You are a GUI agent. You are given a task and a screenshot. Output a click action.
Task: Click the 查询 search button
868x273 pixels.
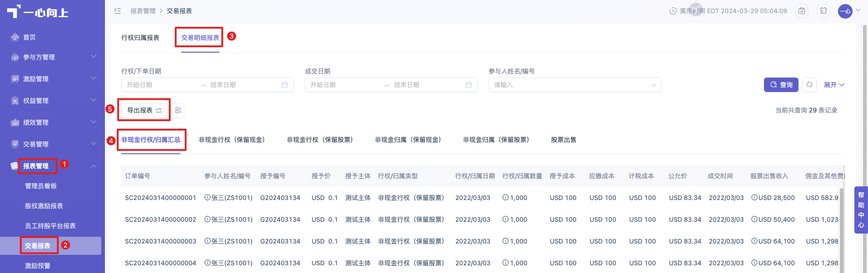[781, 85]
